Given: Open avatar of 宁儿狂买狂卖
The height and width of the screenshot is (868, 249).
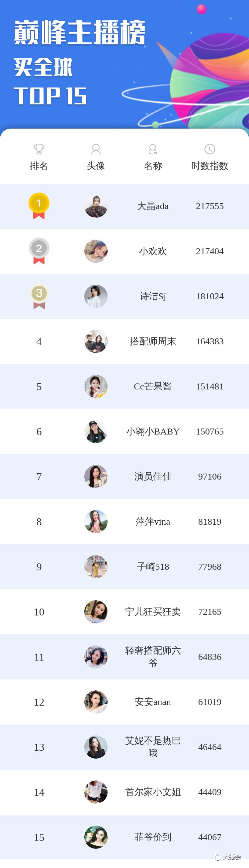Looking at the screenshot, I should 96,611.
